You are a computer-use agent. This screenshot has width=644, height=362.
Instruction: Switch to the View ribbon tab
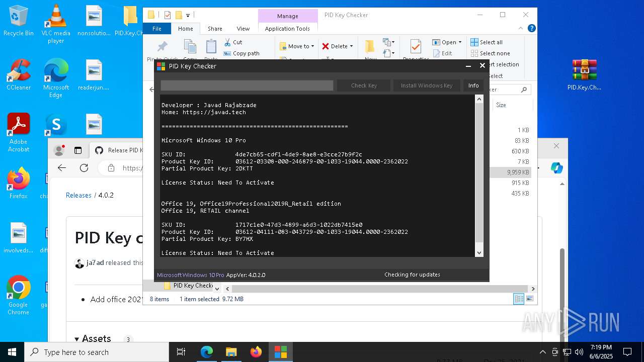point(243,29)
